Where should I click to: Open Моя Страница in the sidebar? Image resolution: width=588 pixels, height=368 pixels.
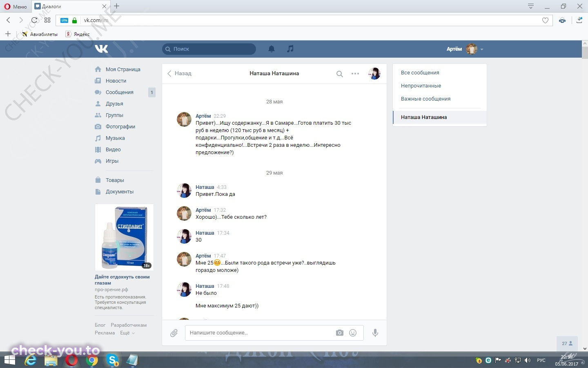point(123,70)
